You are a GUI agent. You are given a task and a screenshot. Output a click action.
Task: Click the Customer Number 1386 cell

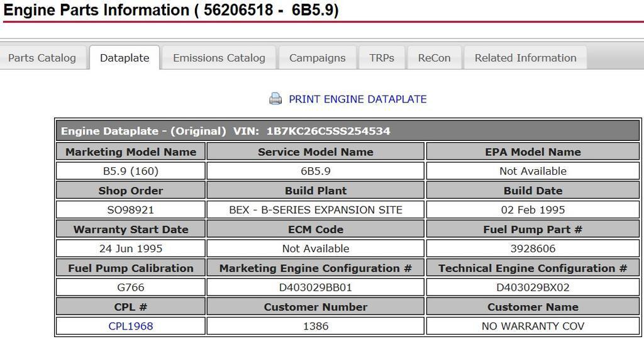[x=315, y=326]
